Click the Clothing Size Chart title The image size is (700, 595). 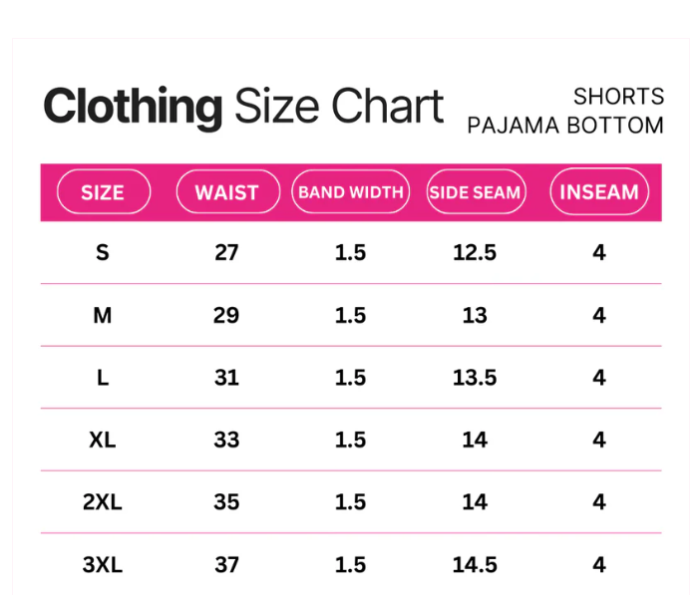(x=243, y=107)
